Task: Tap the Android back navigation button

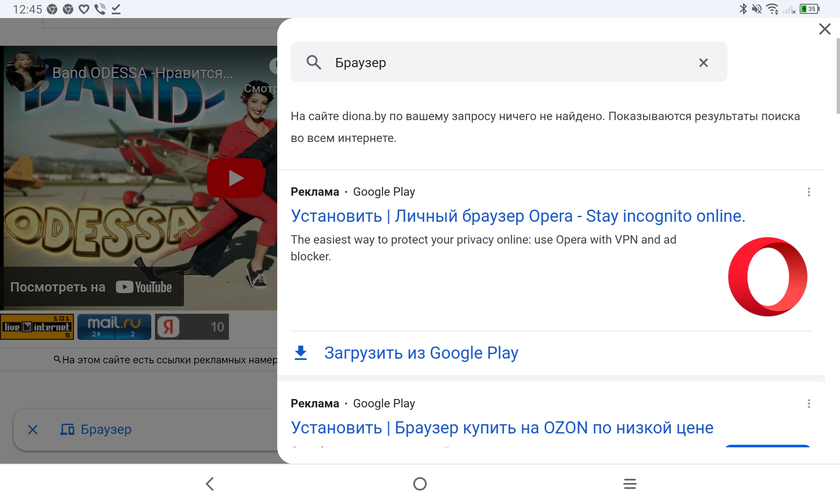Action: coord(210,484)
